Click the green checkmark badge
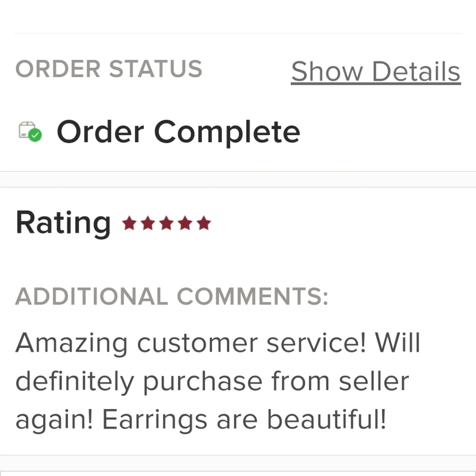Viewport: 476px width, 476px height. coord(35,135)
